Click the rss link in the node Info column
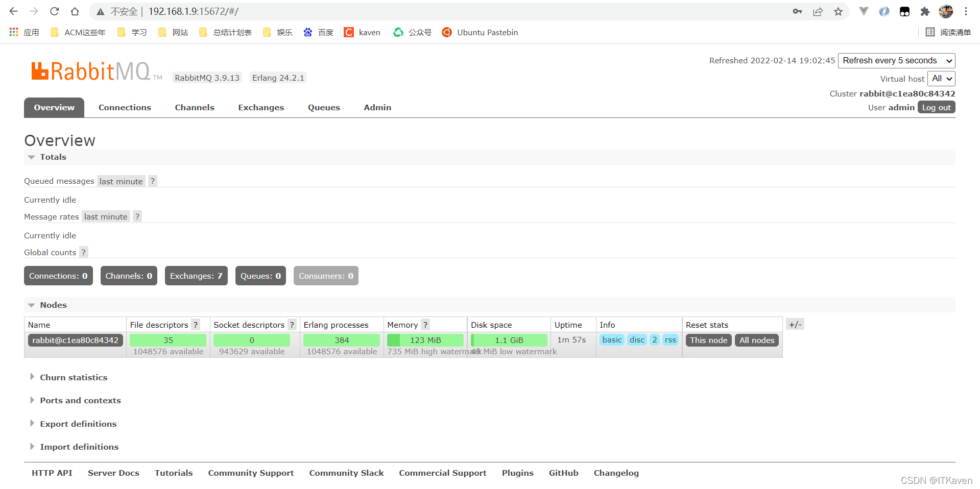Screen dimensions: 980x489 [x=671, y=339]
